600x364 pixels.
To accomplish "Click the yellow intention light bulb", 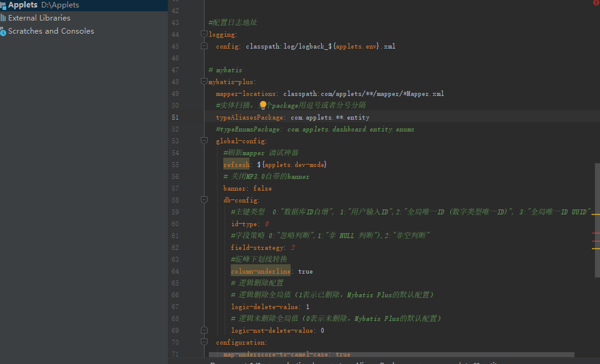I will pos(263,105).
